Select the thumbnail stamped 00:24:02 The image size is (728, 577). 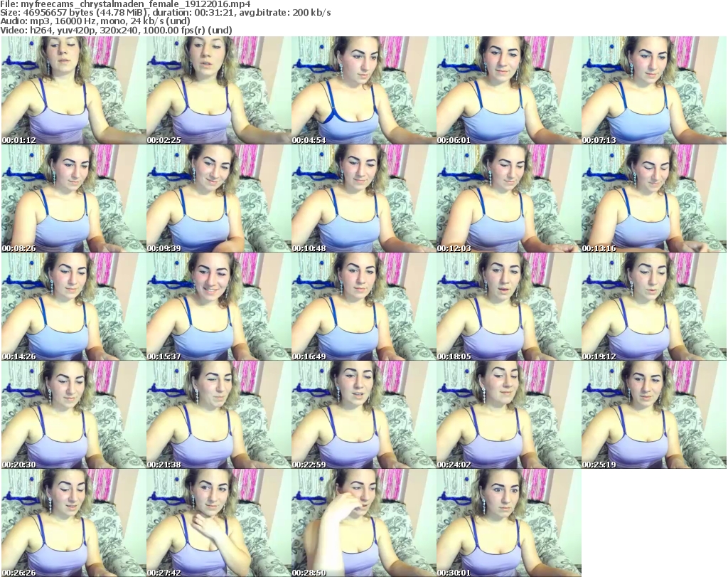[508, 415]
